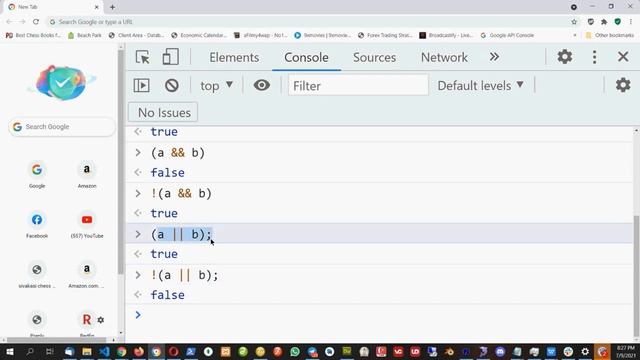640x360 pixels.
Task: Open the Extensions puzzle icon
Action: point(604,22)
